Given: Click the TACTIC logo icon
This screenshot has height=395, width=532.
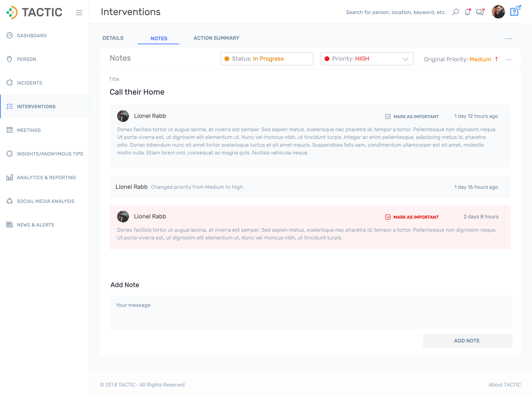Looking at the screenshot, I should click(x=12, y=12).
